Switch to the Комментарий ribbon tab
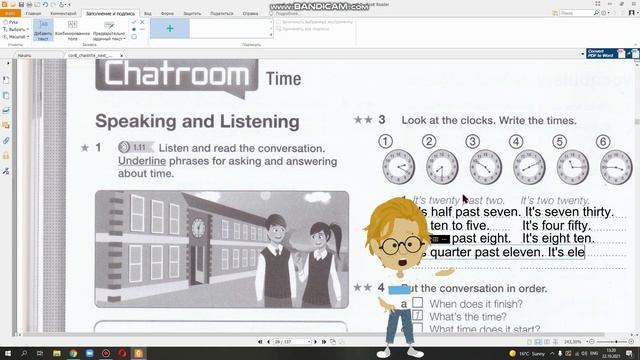This screenshot has height=360, width=640. [x=63, y=13]
